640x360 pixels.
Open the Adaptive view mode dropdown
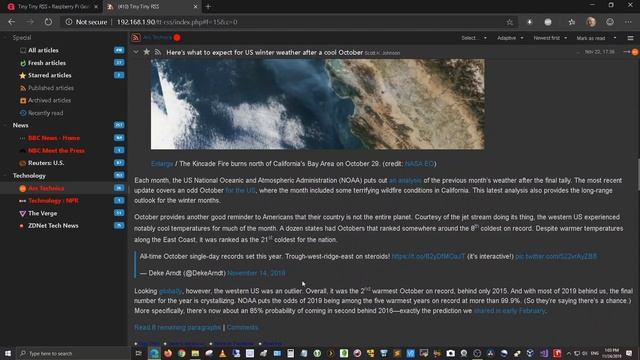tap(510, 38)
